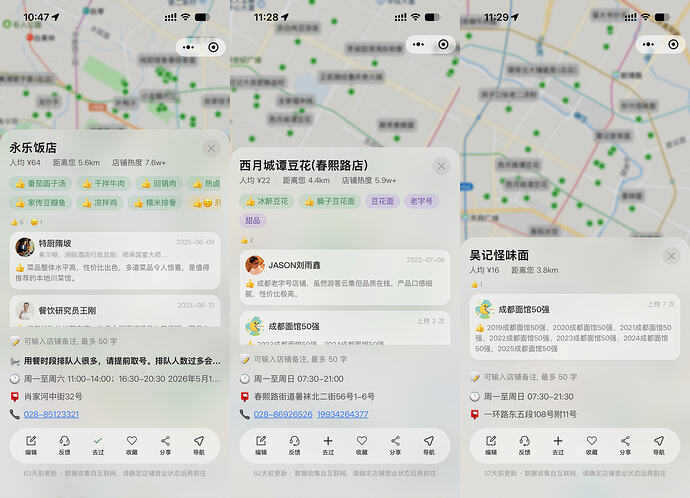Tap 编辑 edit icon on 永乐饭店 card
This screenshot has height=498, width=690.
tap(31, 445)
